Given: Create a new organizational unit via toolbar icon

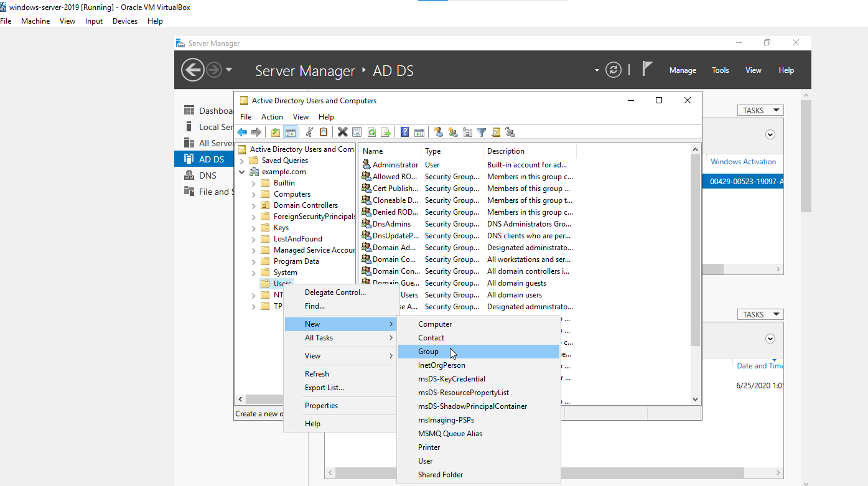Looking at the screenshot, I should (467, 132).
